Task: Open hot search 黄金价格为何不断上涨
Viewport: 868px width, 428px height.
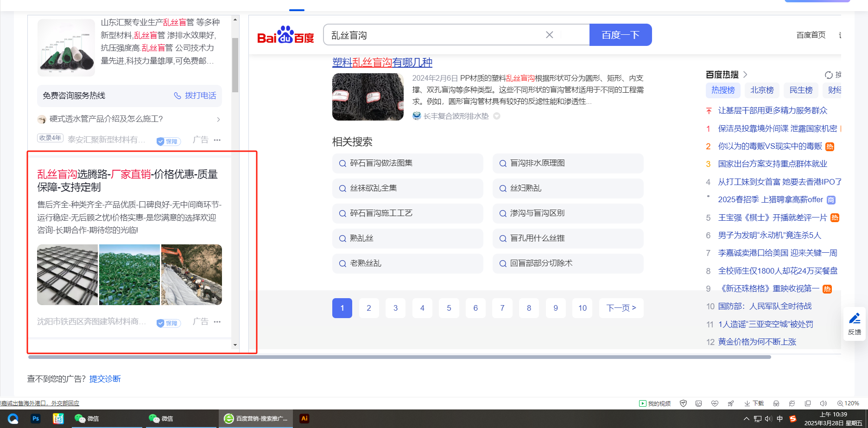Action: tap(757, 342)
